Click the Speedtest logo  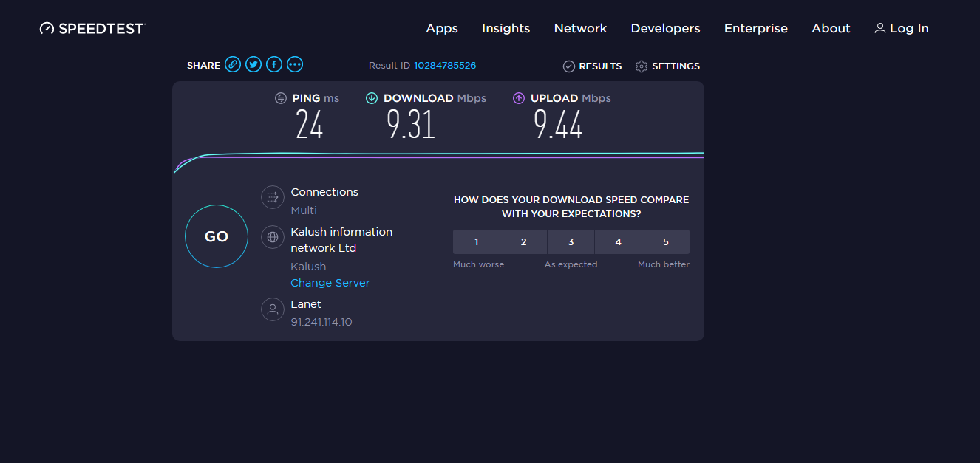pyautogui.click(x=92, y=28)
